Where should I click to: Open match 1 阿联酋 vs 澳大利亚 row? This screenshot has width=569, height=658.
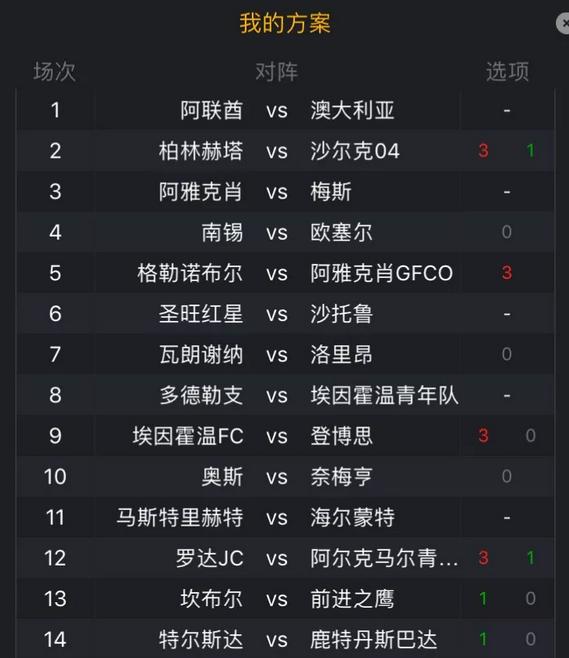(285, 110)
